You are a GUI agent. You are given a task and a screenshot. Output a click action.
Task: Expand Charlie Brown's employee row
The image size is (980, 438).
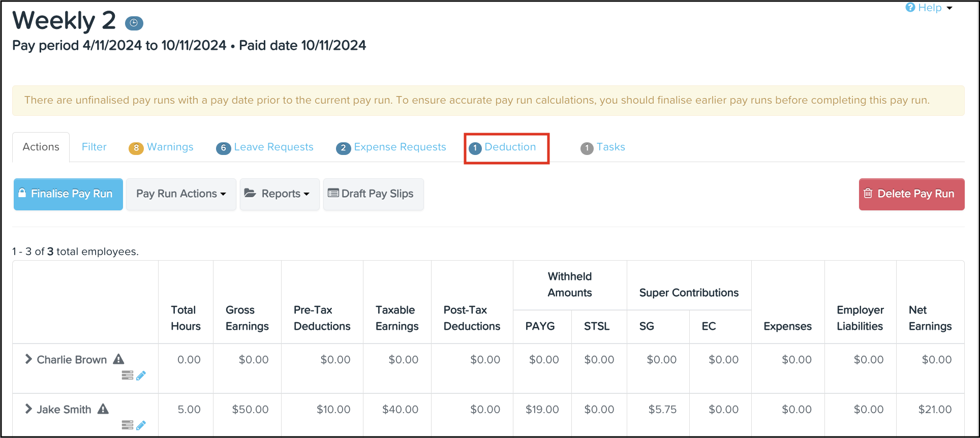coord(28,359)
